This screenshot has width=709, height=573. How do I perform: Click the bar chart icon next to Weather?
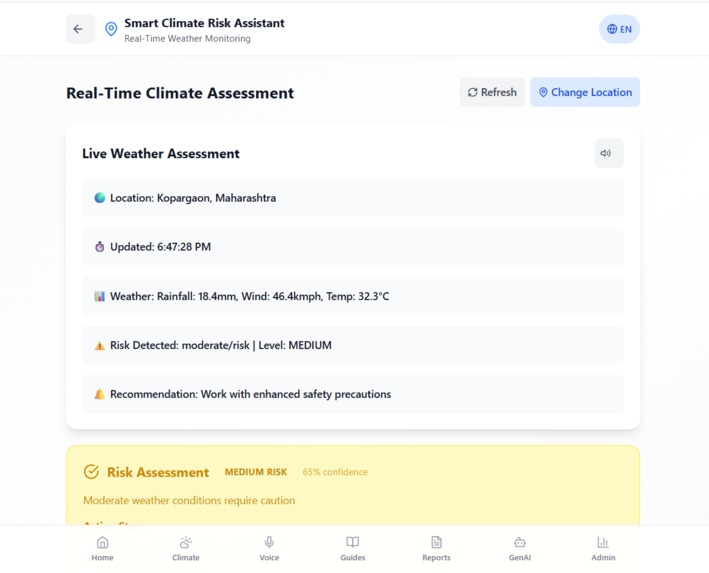tap(99, 296)
